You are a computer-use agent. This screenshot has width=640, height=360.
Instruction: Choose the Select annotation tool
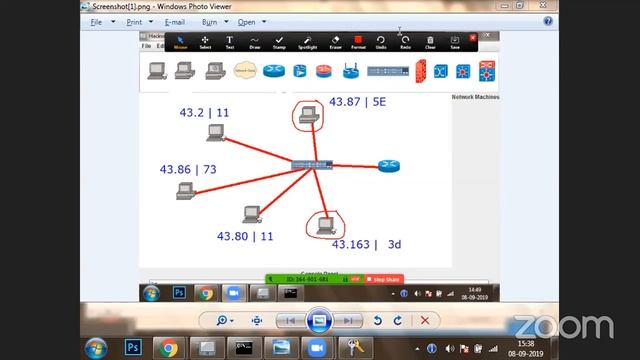pos(205,42)
